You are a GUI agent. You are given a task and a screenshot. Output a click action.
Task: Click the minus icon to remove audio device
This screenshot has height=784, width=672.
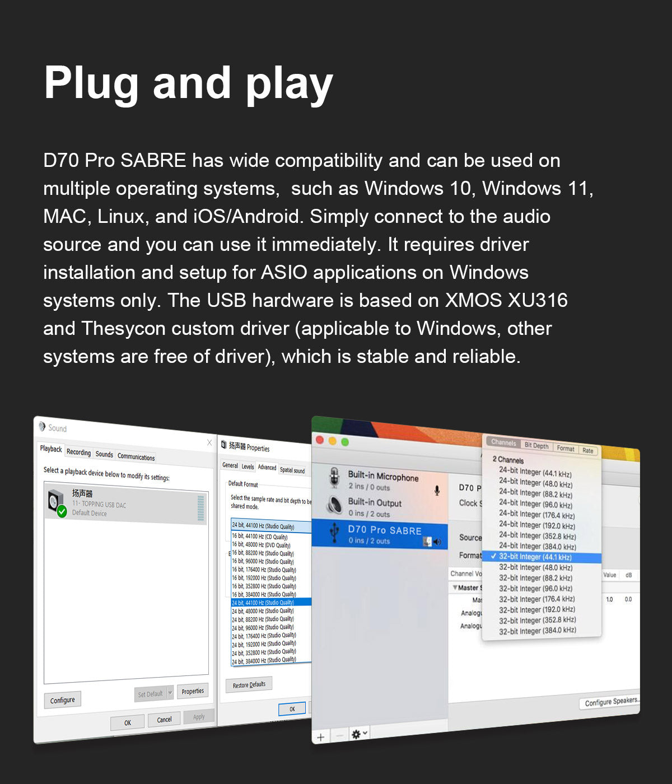click(339, 736)
